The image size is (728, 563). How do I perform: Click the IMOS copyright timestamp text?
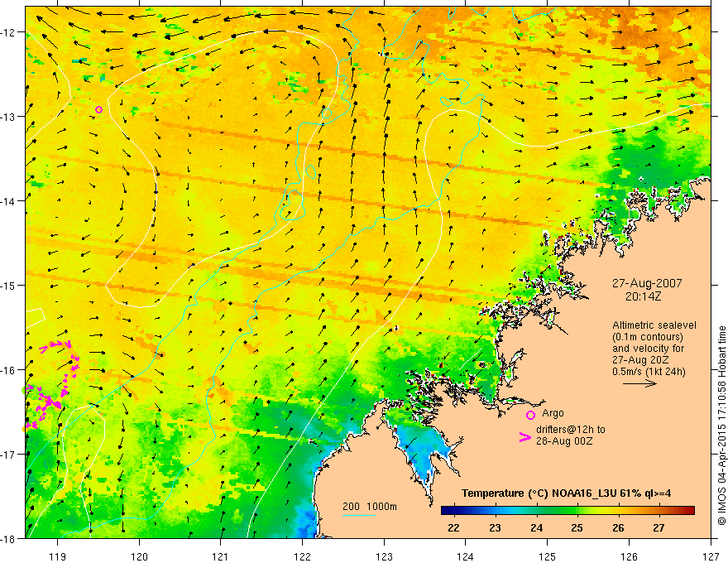tap(721, 426)
